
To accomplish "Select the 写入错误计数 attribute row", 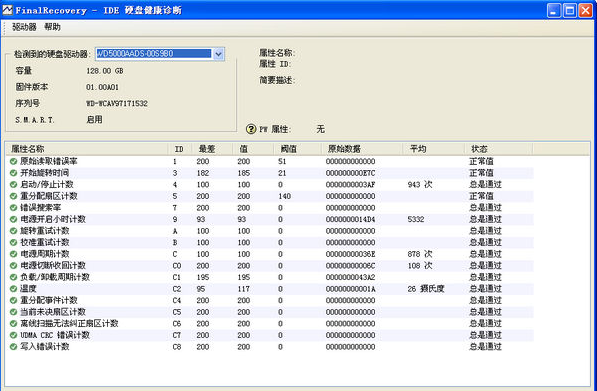I will 270,347.
